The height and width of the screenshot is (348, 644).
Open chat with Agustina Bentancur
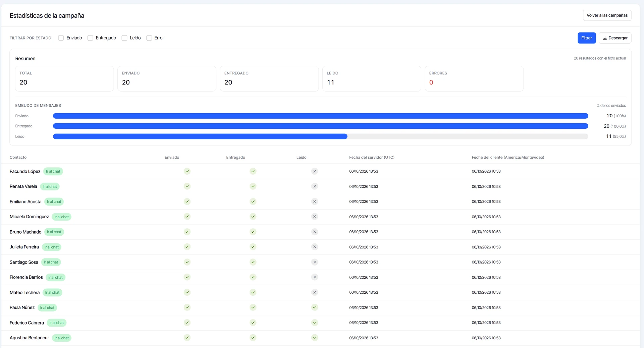(62, 338)
